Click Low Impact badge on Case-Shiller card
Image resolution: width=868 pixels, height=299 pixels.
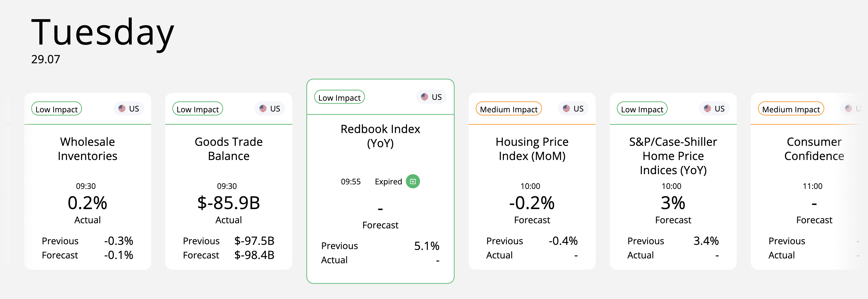point(642,109)
